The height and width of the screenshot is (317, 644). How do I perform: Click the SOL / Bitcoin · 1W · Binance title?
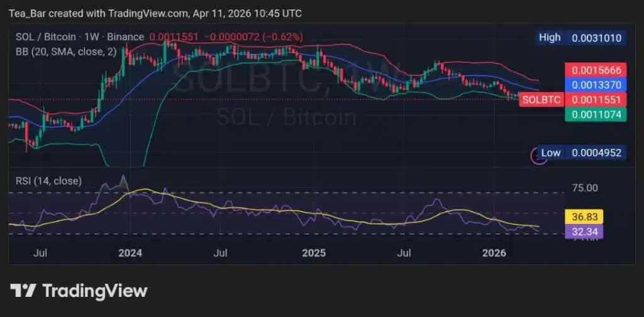coord(80,37)
